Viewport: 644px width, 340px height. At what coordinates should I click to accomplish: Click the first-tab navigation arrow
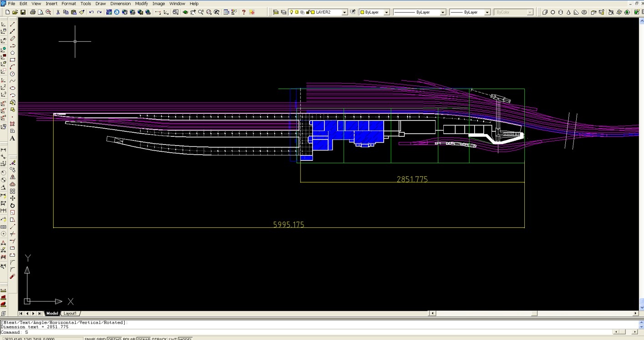(x=21, y=313)
